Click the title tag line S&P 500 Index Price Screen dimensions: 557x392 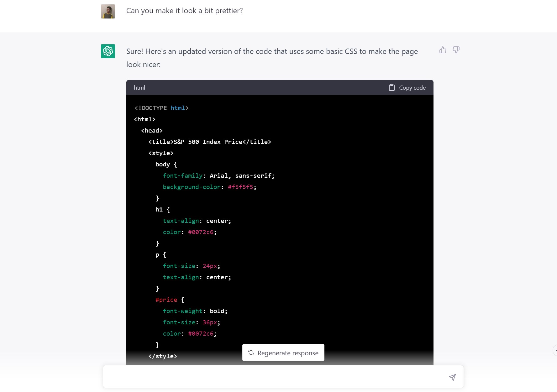(210, 142)
